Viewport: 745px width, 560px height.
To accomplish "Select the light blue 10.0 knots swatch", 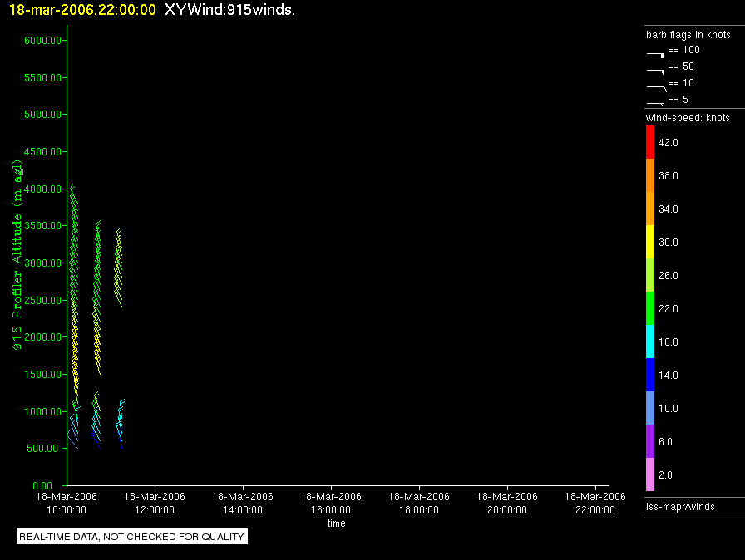I will pyautogui.click(x=650, y=408).
